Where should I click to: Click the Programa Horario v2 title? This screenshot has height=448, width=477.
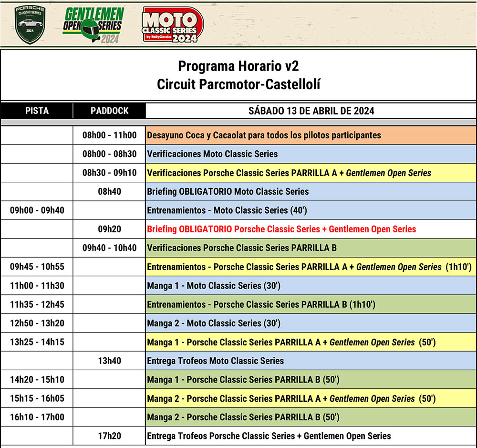(x=238, y=66)
